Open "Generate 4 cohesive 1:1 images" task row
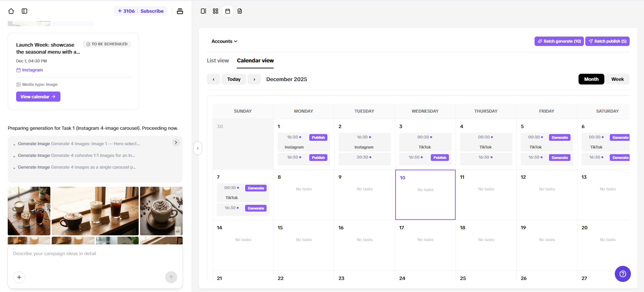 tap(77, 156)
